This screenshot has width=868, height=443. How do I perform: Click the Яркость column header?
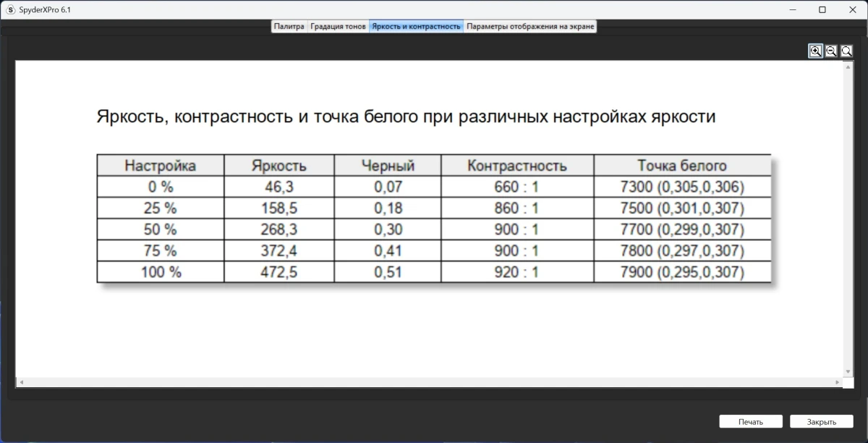pos(279,165)
